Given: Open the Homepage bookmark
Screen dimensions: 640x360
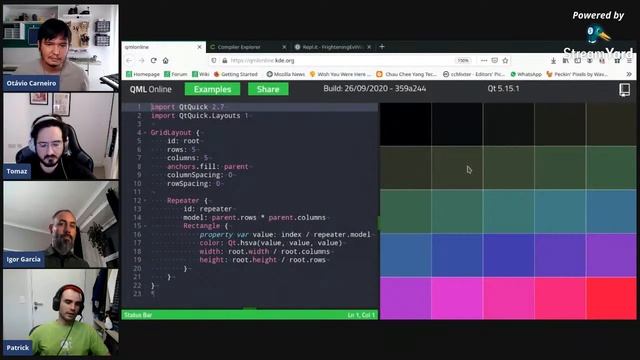Looking at the screenshot, I should [x=143, y=74].
